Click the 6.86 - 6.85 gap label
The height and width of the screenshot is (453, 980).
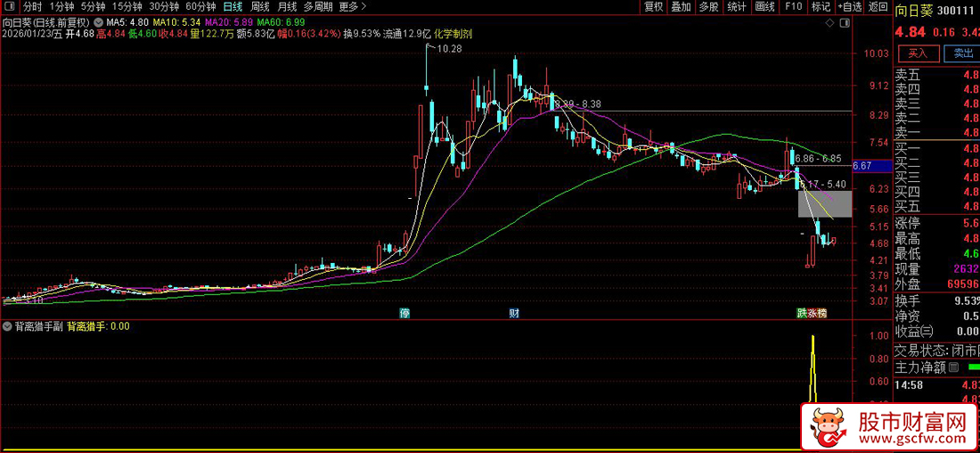pyautogui.click(x=818, y=159)
